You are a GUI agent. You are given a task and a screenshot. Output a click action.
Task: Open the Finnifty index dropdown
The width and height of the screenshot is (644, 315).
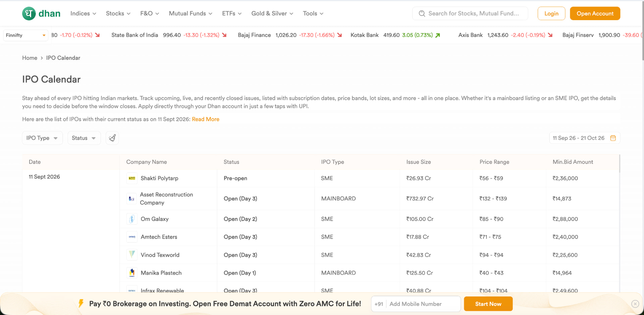(x=25, y=35)
